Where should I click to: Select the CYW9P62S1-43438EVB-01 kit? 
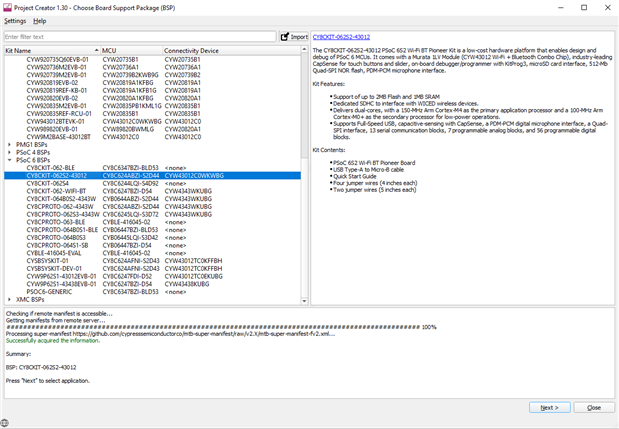[152, 284]
